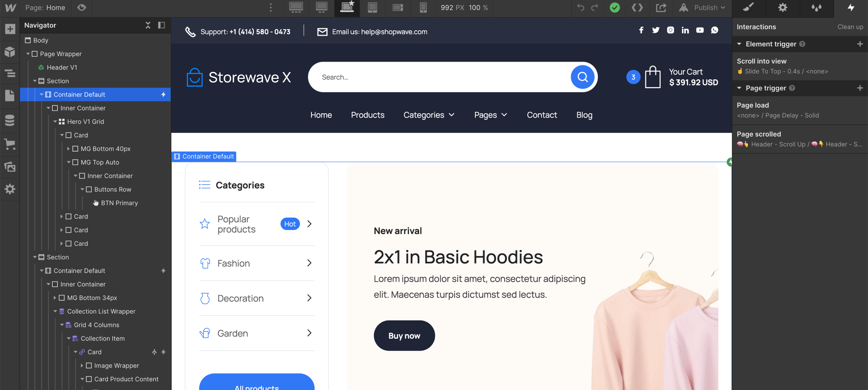
Task: Collapse the MG Top Auto node
Action: tap(68, 162)
